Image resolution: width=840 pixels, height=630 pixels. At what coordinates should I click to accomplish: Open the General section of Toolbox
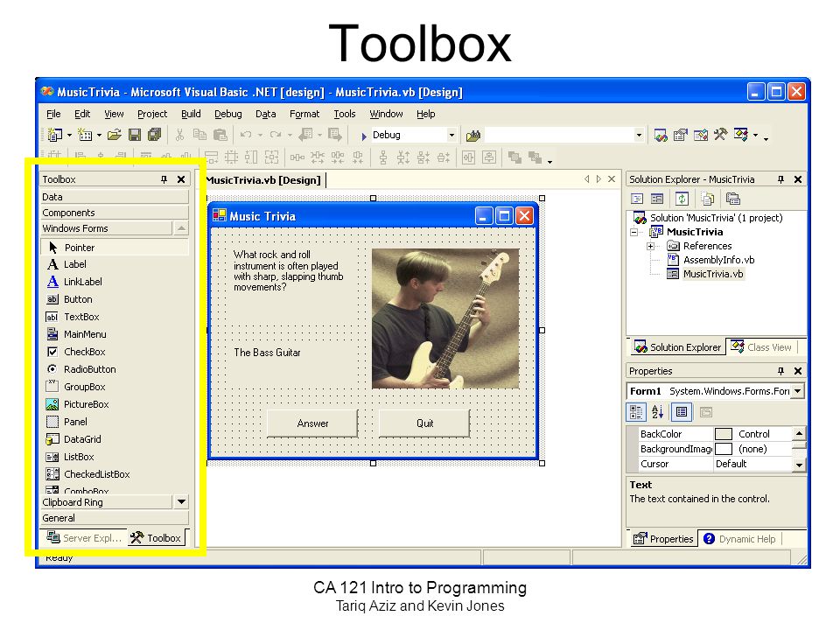[x=115, y=518]
